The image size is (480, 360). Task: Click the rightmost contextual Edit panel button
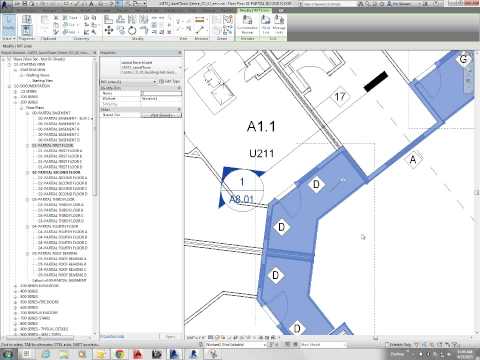[x=279, y=24]
